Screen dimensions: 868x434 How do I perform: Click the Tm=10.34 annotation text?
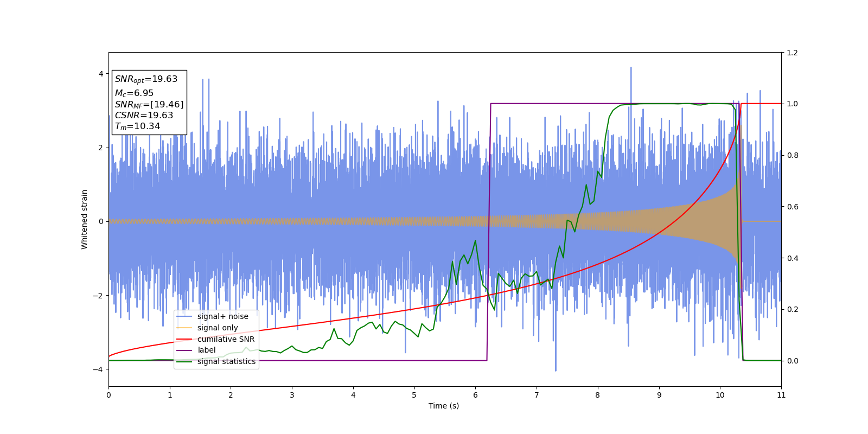(x=137, y=126)
